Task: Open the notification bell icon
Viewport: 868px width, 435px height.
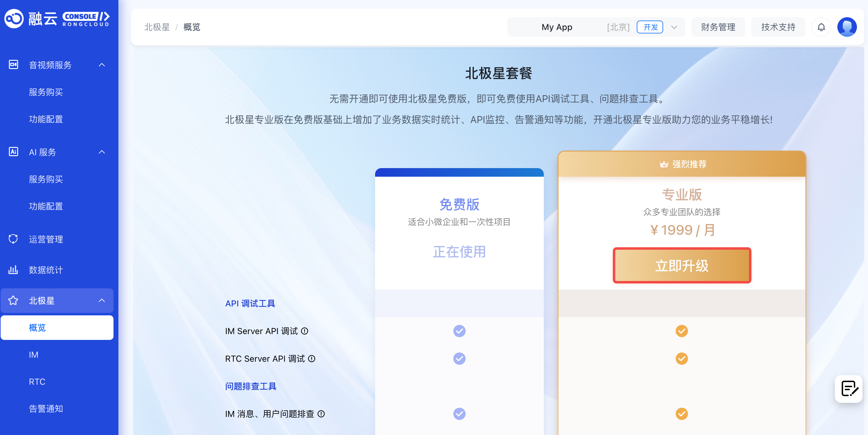Action: coord(821,27)
